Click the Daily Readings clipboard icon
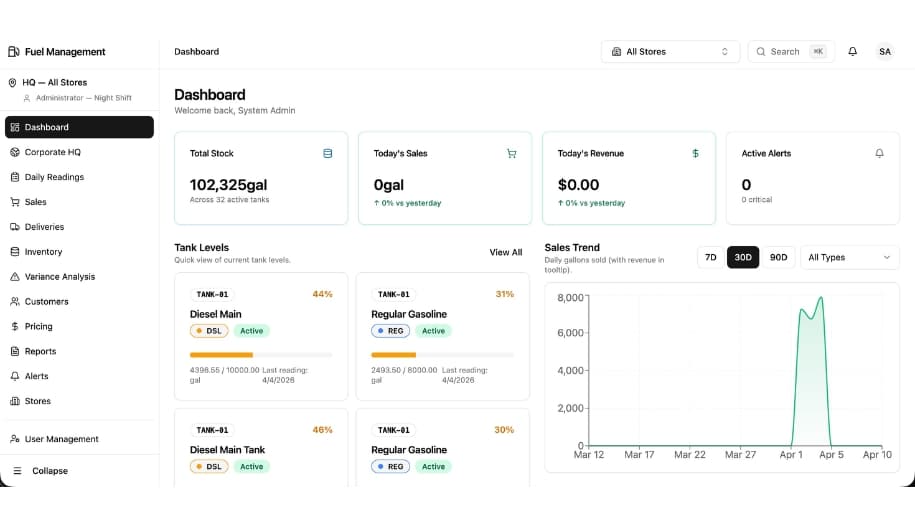 (x=15, y=177)
